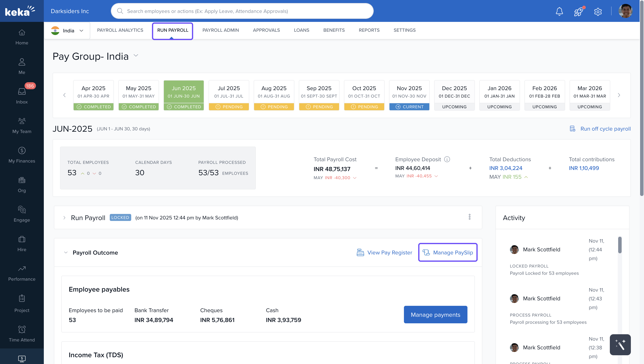Viewport: 644px width, 364px height.
Task: Open Run Payroll three-dot menu
Action: pos(470,217)
